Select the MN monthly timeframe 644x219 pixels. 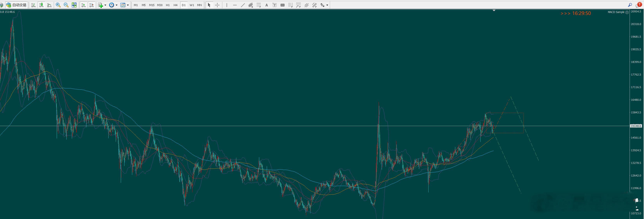[x=199, y=5]
